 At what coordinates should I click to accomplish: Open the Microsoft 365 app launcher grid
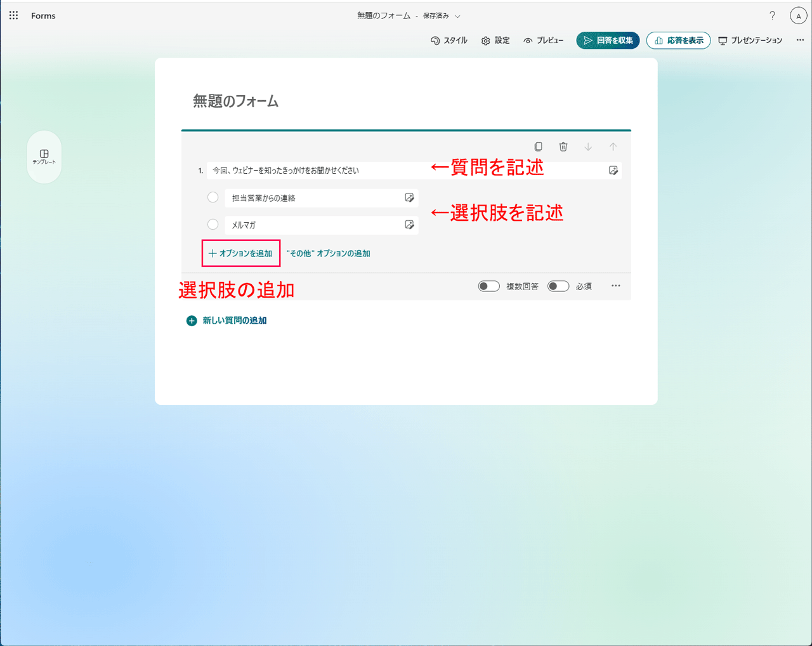tap(13, 15)
